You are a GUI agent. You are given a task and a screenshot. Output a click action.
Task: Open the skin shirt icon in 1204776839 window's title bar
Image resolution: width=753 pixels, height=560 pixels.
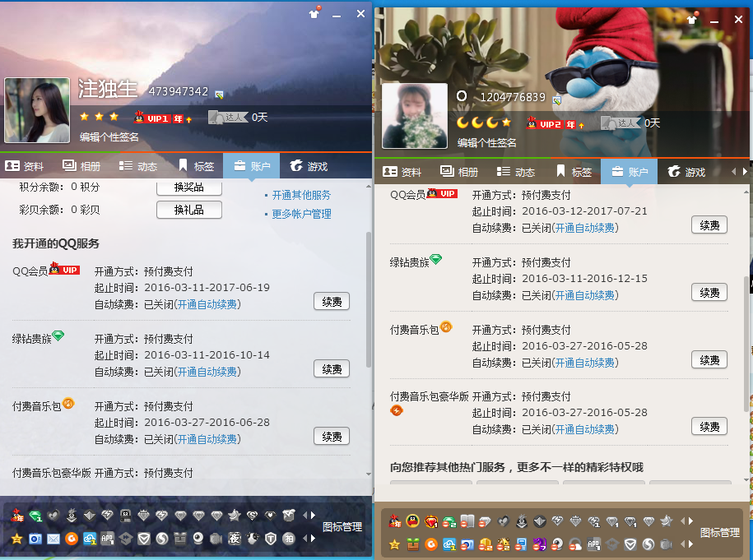pyautogui.click(x=692, y=19)
